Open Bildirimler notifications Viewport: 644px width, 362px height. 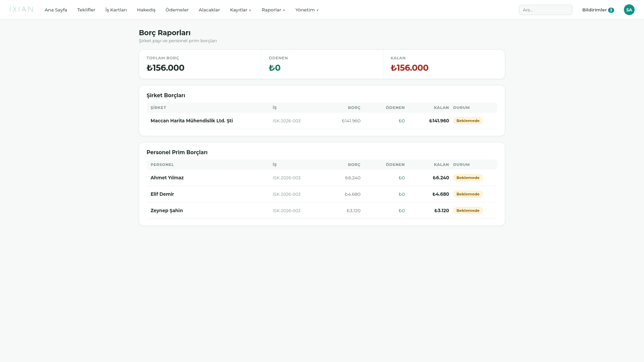[x=594, y=10]
